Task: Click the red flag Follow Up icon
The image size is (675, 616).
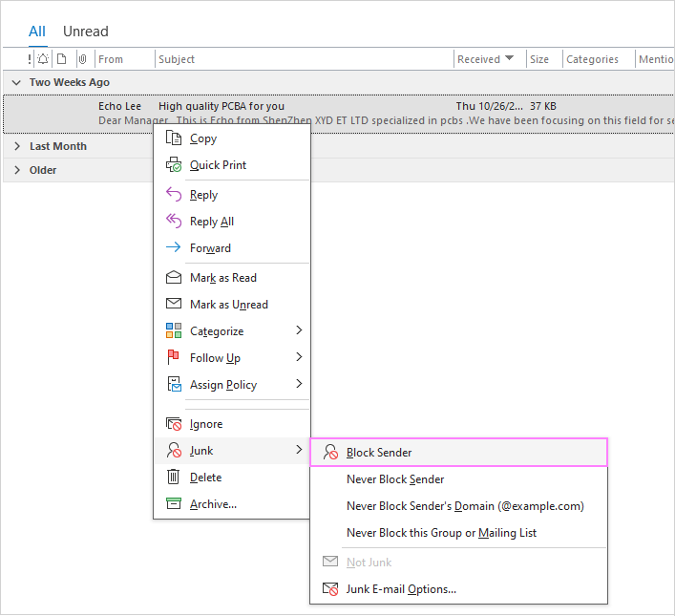Action: click(x=173, y=357)
